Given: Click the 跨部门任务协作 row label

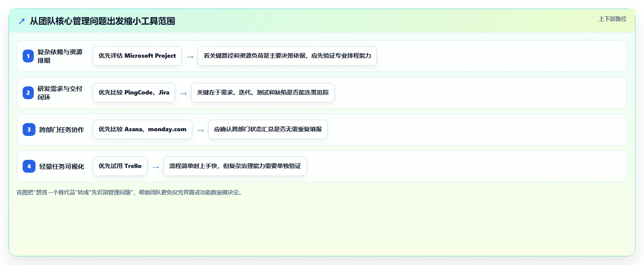Looking at the screenshot, I should pyautogui.click(x=62, y=130).
